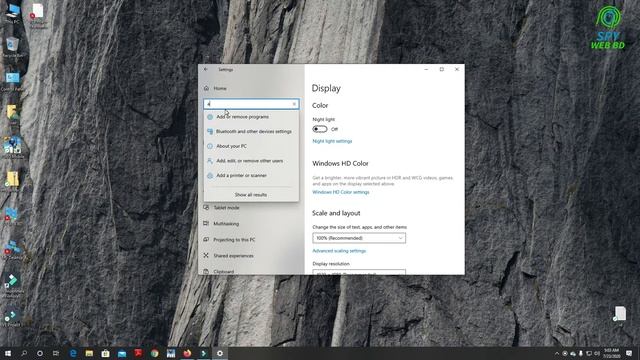Viewport: 640px width, 360px height.
Task: Open volume control in system tray
Action: [597, 353]
